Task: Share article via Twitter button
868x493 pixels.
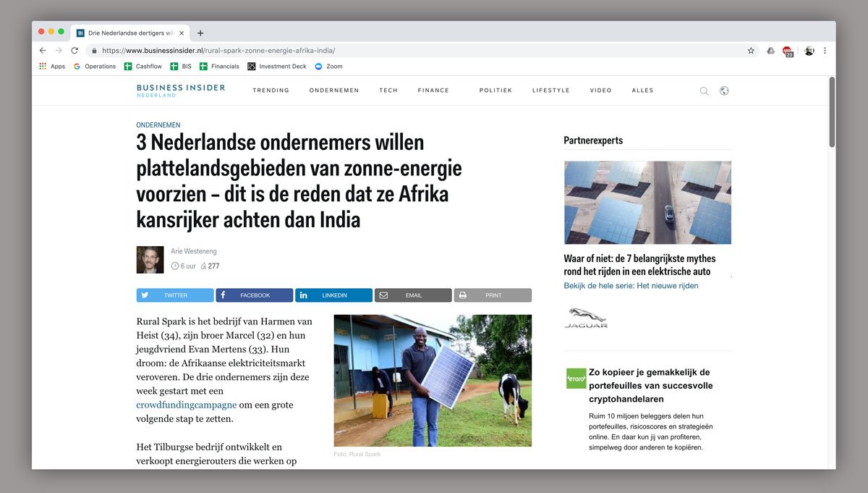Action: pos(175,295)
